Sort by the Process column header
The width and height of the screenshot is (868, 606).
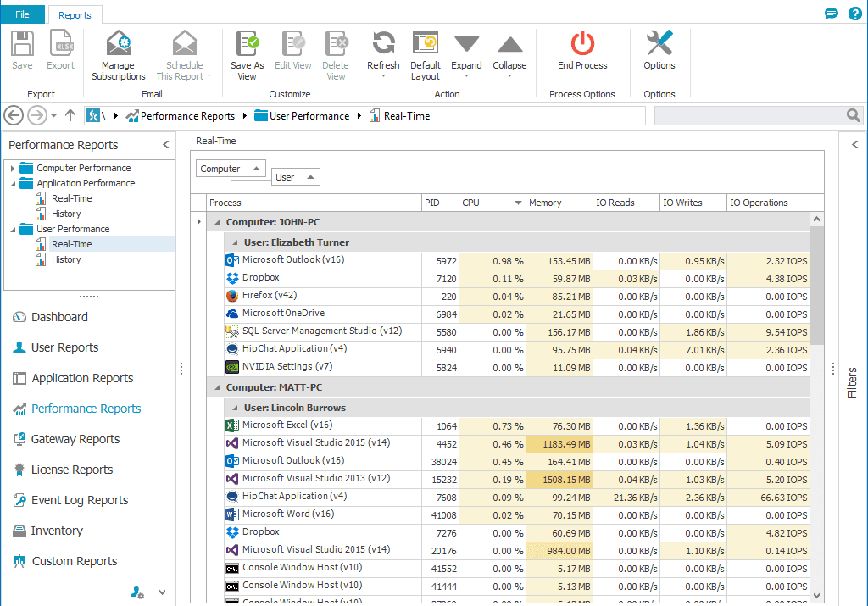(x=314, y=203)
